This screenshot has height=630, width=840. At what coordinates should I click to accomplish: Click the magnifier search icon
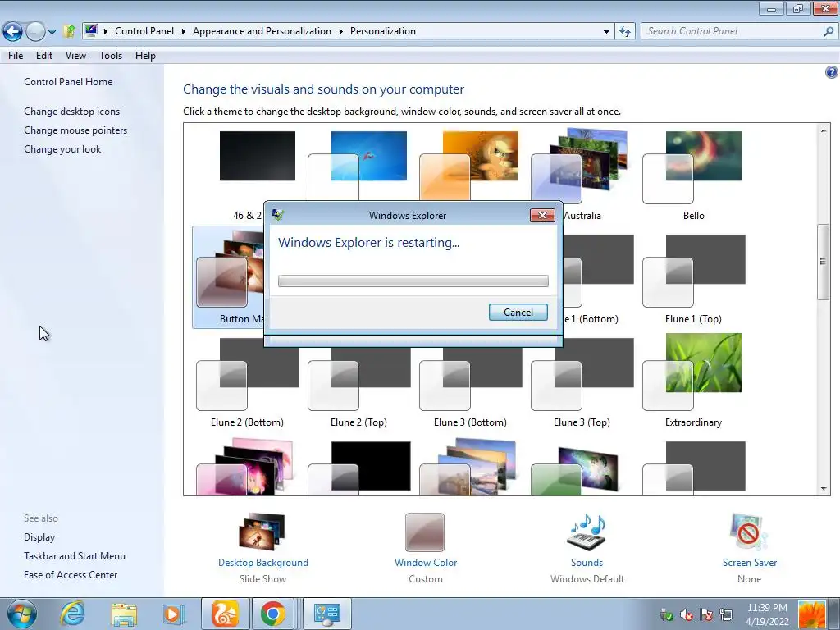[829, 32]
